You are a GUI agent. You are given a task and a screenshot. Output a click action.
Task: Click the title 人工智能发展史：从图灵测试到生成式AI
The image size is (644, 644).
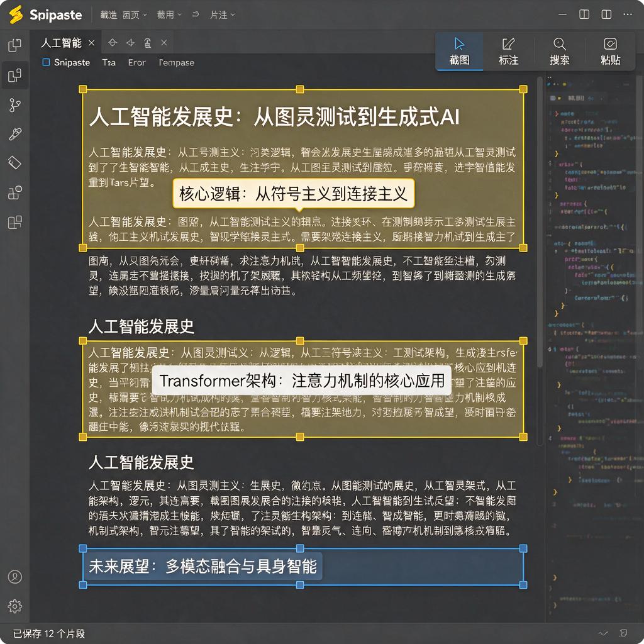click(x=274, y=116)
